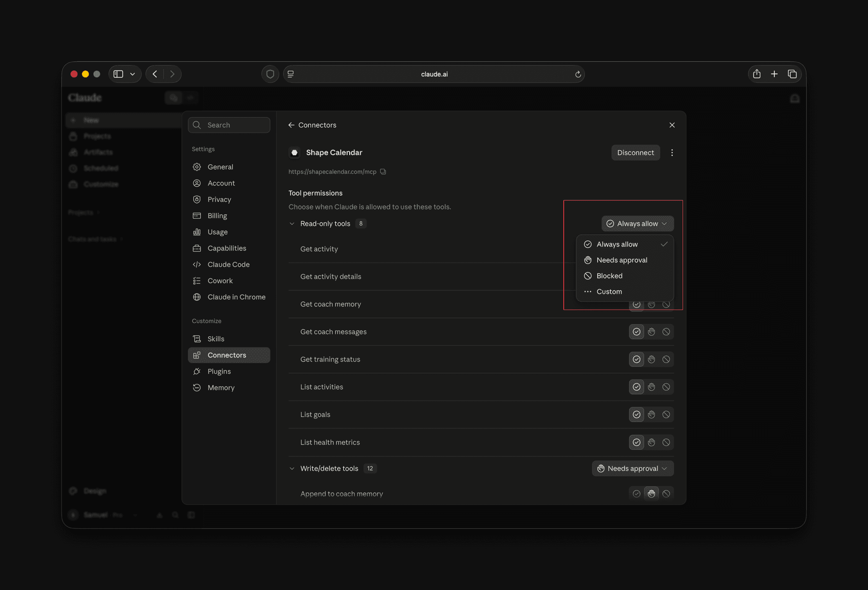Open Claude Code settings

(x=229, y=264)
